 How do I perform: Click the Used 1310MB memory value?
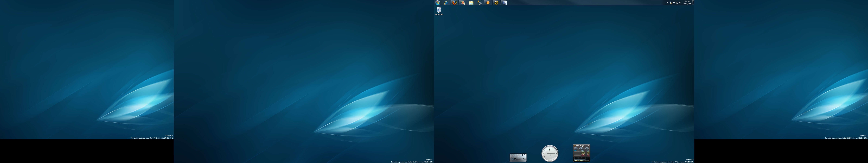(576, 149)
